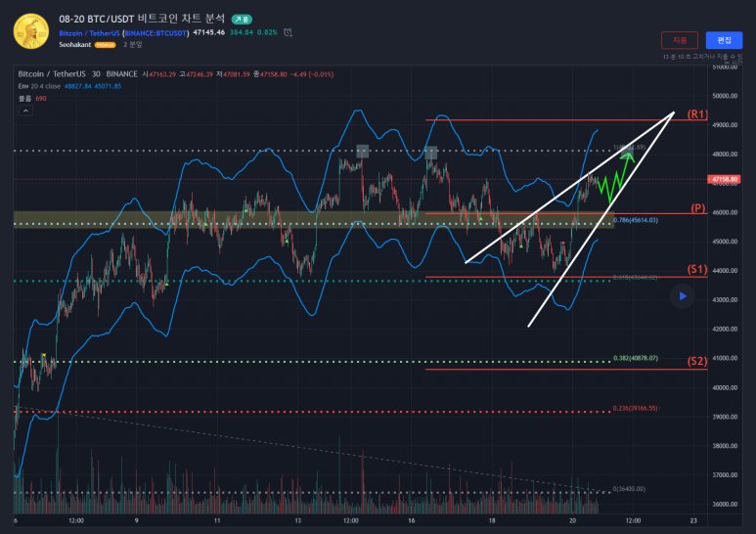756x534 pixels.
Task: Click the S2 support level label
Action: coord(697,362)
